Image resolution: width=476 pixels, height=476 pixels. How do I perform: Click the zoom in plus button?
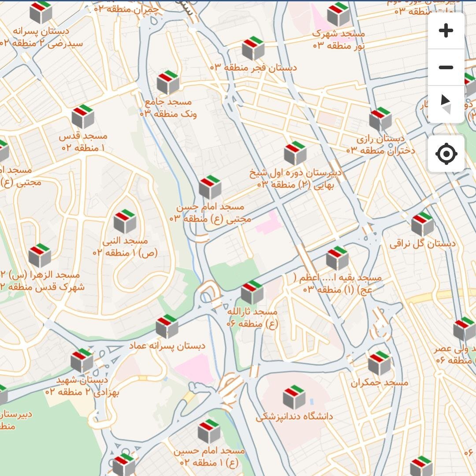(446, 31)
